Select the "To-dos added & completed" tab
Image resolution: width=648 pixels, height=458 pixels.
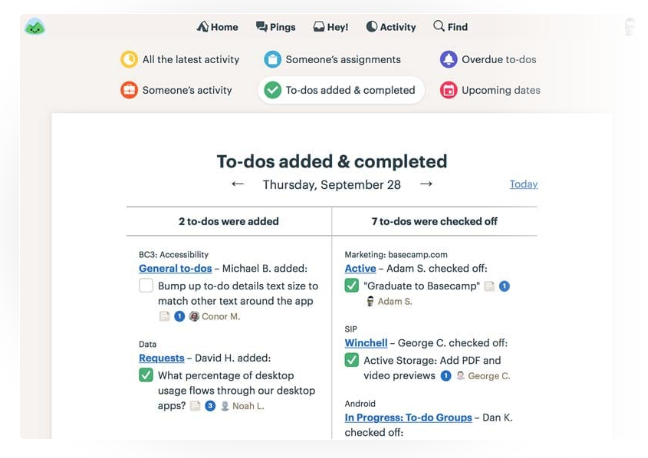click(x=341, y=90)
